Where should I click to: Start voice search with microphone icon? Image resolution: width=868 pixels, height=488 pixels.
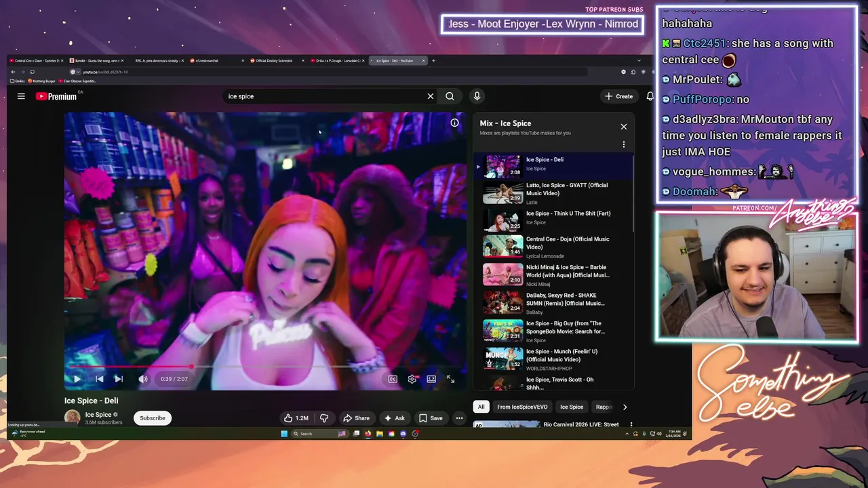pyautogui.click(x=477, y=96)
